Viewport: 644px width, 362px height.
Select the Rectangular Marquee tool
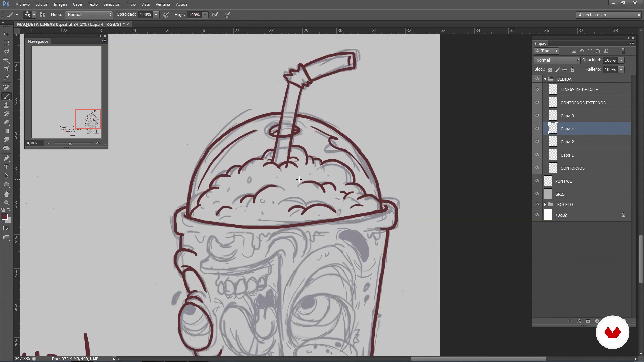[x=6, y=43]
